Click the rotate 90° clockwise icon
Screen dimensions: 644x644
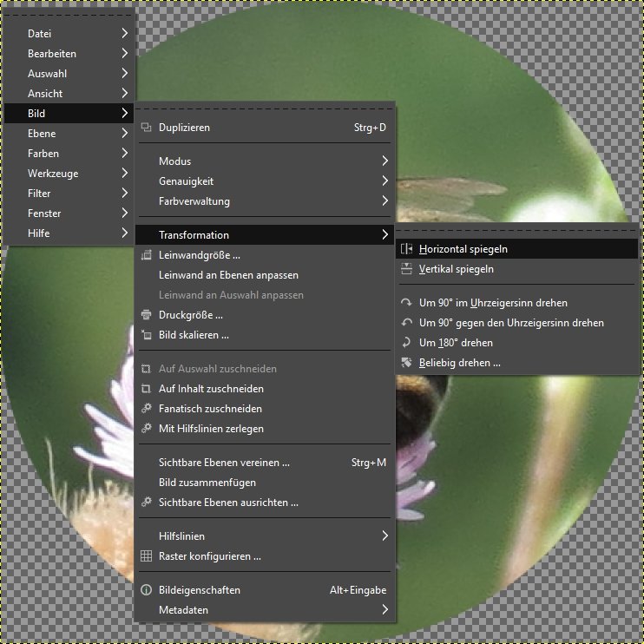pyautogui.click(x=406, y=303)
